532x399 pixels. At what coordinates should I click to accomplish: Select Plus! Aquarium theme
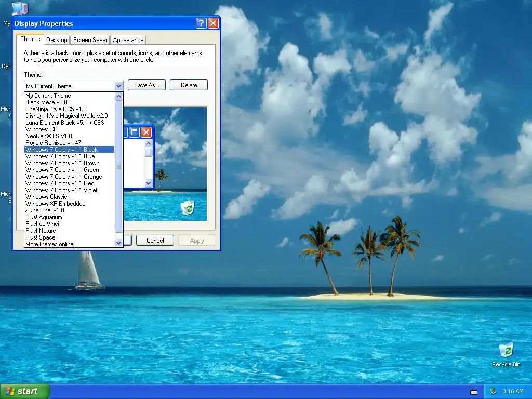pyautogui.click(x=70, y=217)
